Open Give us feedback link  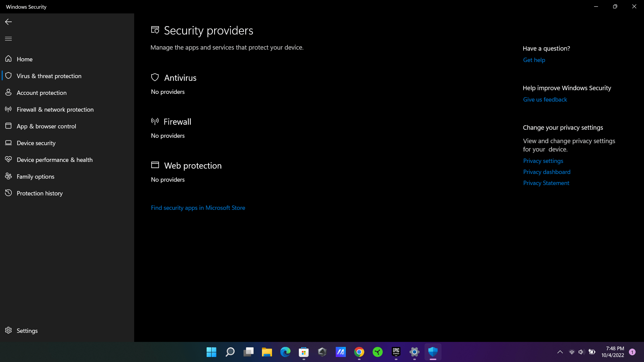click(545, 100)
